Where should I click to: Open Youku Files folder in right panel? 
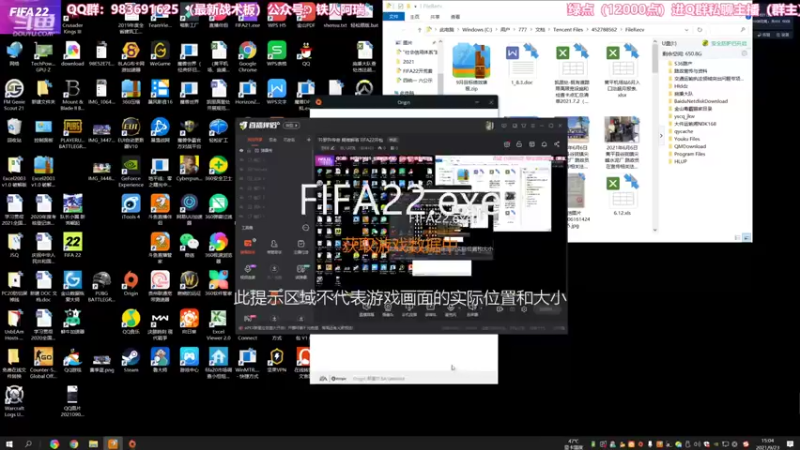[684, 139]
